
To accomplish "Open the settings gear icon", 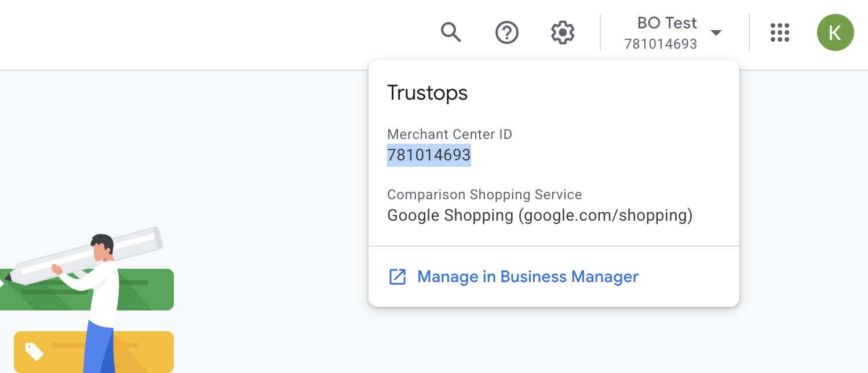I will (562, 32).
